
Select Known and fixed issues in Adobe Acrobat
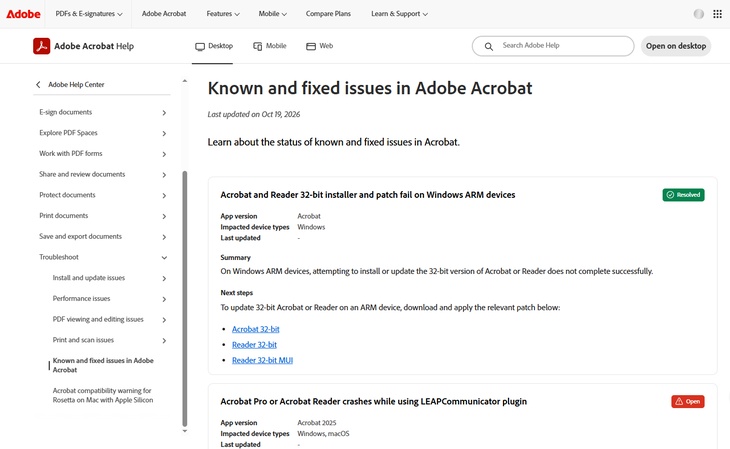103,365
